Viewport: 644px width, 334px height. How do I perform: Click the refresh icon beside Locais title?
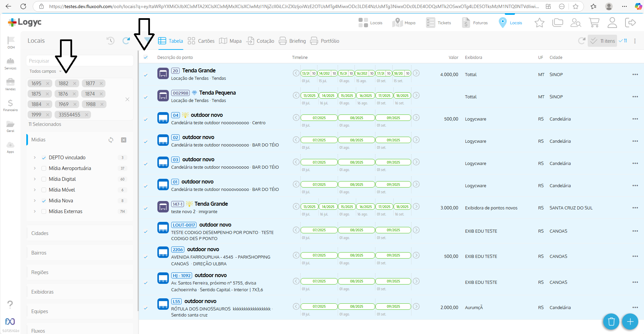coord(126,41)
